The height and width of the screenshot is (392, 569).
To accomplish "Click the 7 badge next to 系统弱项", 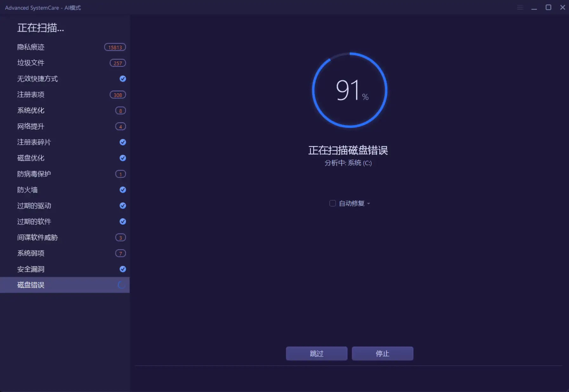I will 121,253.
